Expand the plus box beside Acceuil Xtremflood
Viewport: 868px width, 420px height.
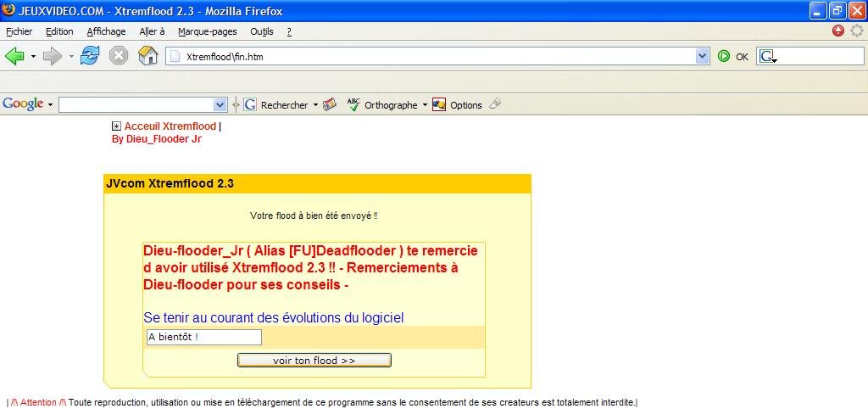click(x=116, y=126)
